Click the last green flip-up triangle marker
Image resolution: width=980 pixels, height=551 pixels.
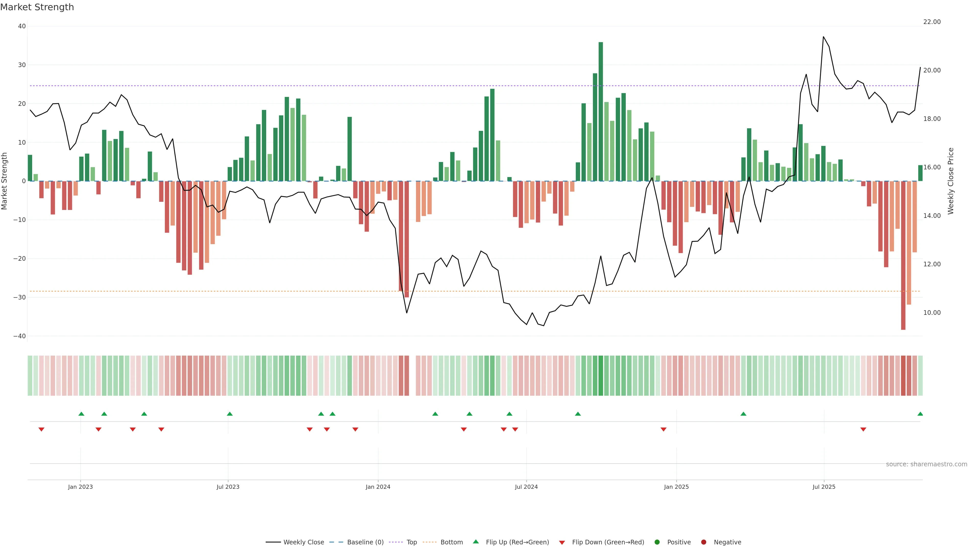point(920,414)
